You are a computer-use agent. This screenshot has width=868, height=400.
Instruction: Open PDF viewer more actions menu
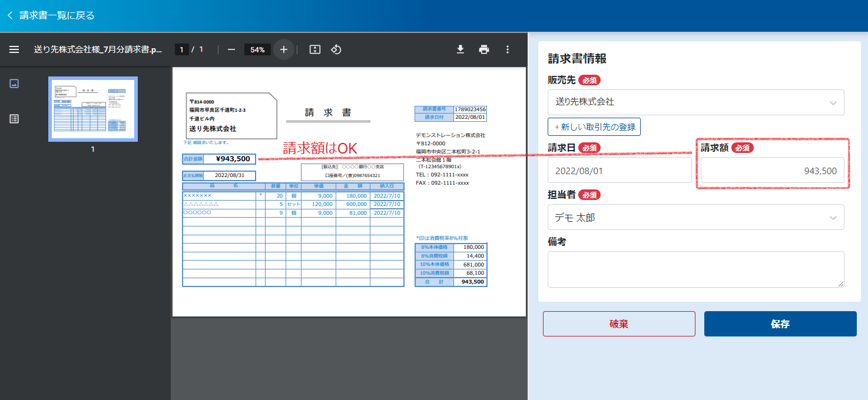point(508,49)
